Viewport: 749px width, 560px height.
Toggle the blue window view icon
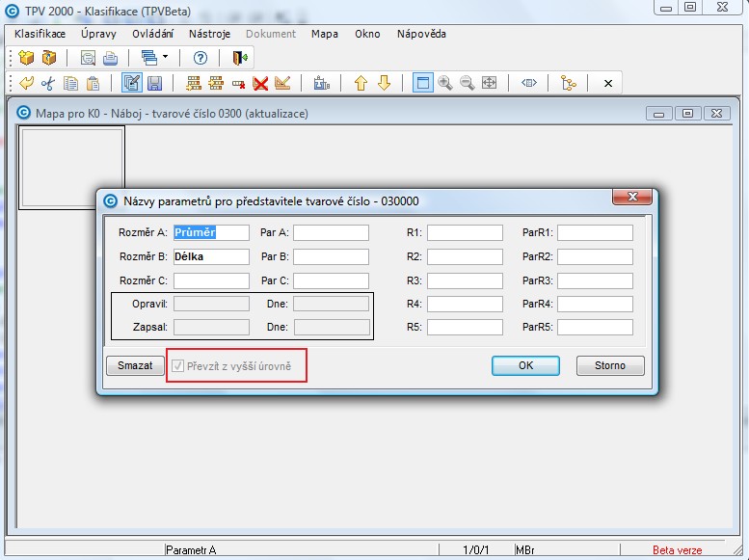[423, 83]
